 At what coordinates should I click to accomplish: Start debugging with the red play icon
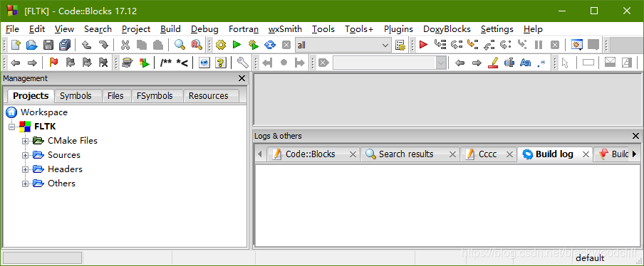423,45
